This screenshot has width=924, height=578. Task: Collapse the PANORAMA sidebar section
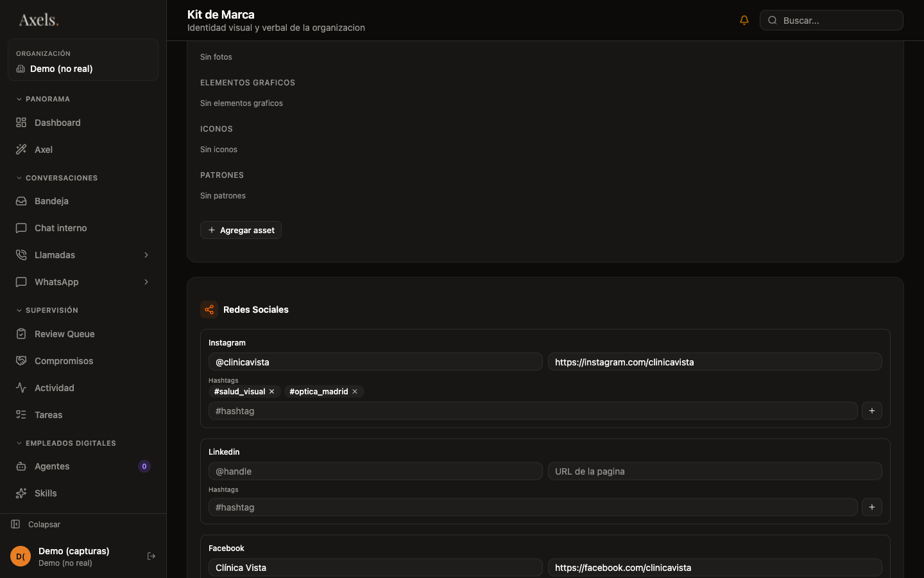pyautogui.click(x=43, y=99)
